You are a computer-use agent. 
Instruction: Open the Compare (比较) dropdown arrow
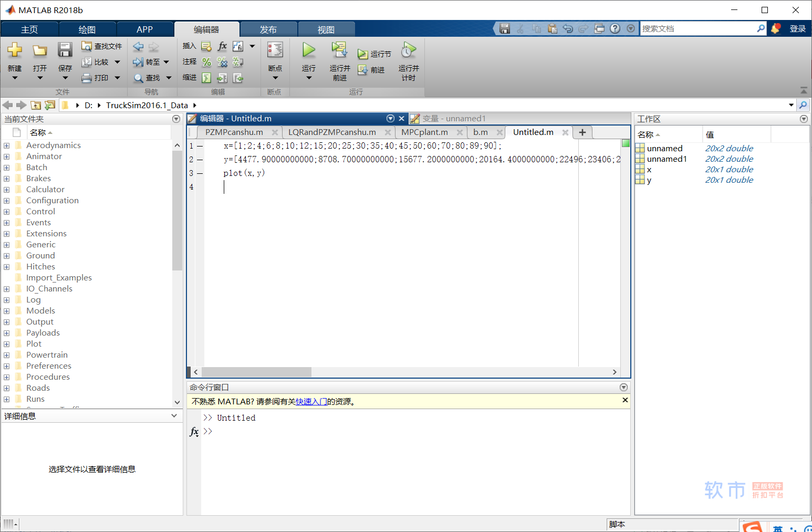(117, 62)
